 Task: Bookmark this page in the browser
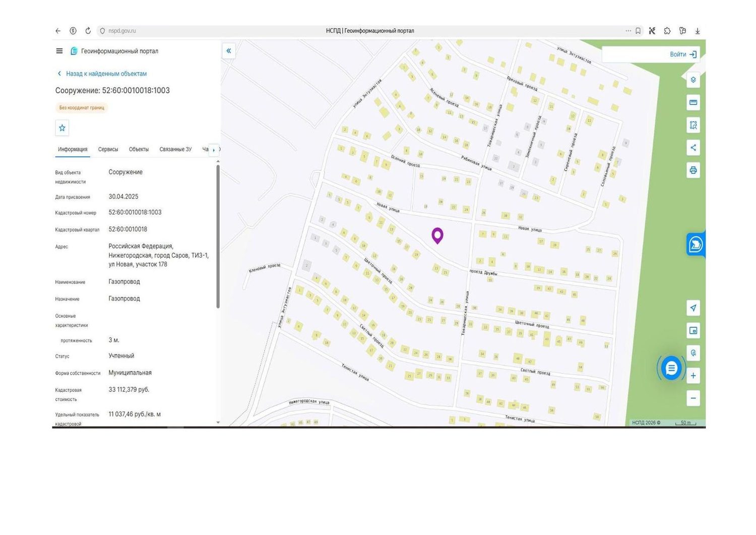coord(638,31)
